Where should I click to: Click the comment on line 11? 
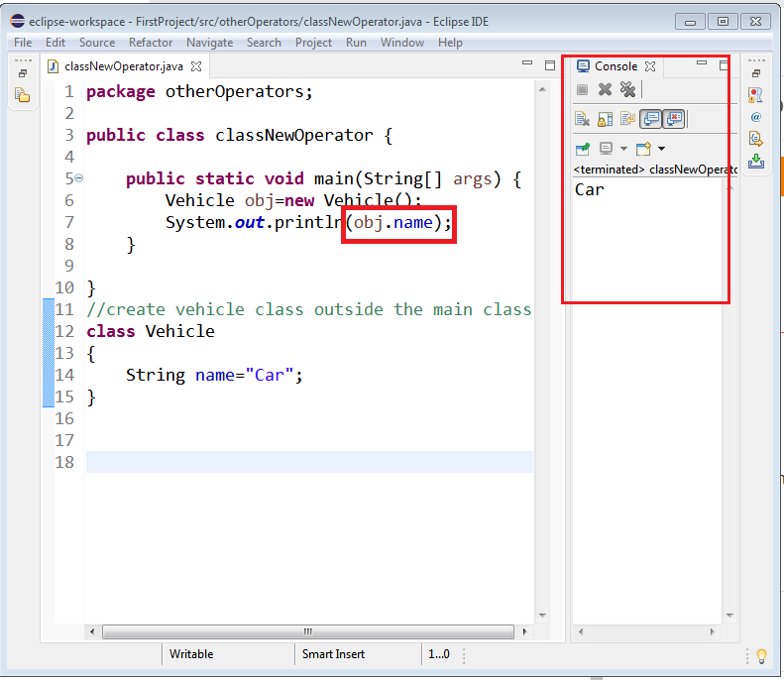pos(309,309)
